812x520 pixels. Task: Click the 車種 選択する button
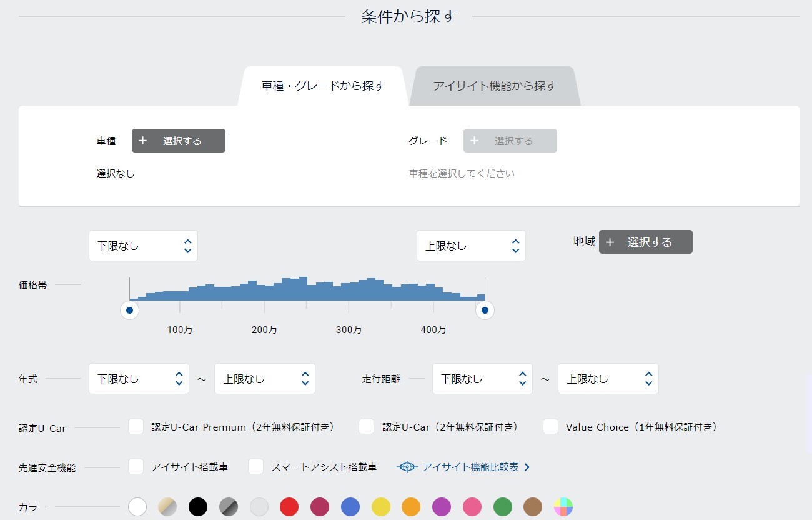179,141
